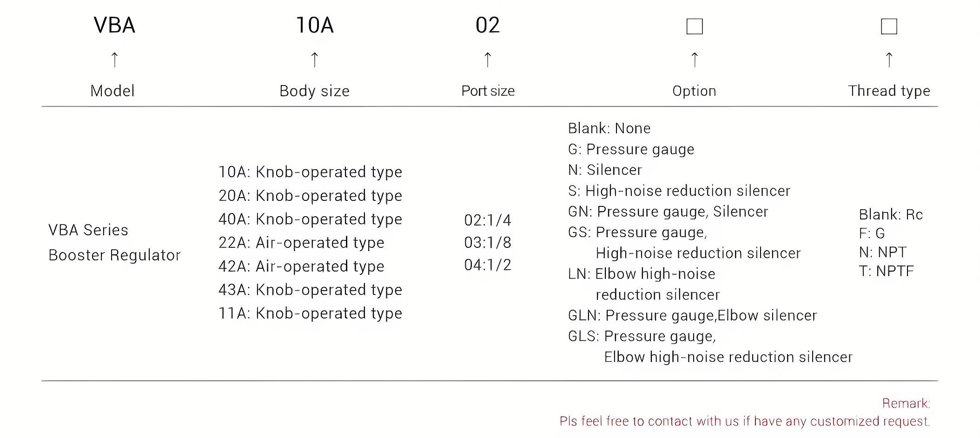Click the empty box above Thread type

click(888, 27)
